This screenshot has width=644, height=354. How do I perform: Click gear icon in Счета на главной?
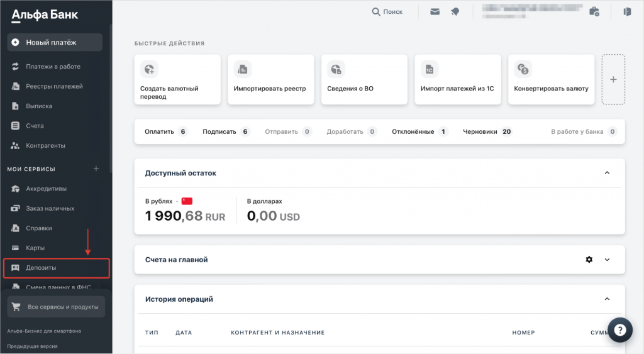pos(589,260)
